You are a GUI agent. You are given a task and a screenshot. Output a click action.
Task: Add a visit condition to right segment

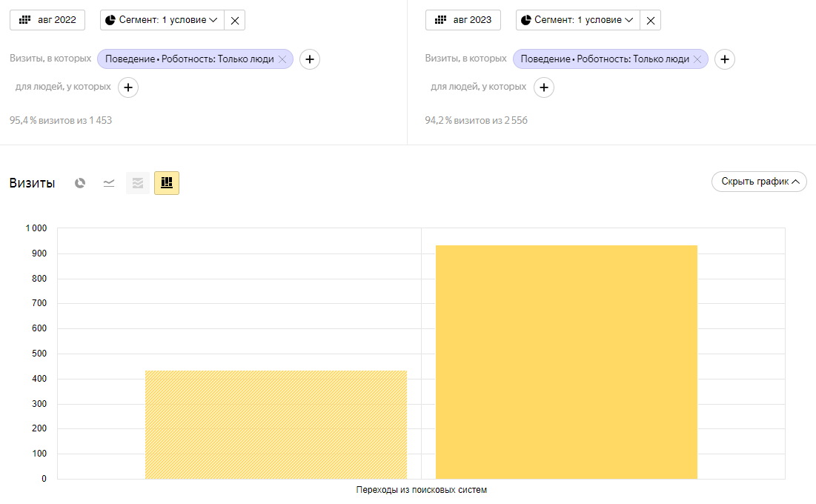pos(725,59)
